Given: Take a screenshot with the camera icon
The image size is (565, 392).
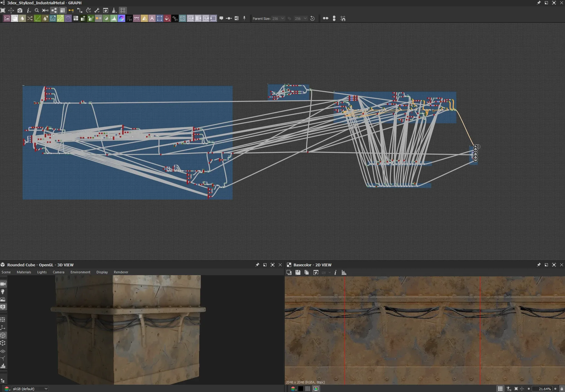Looking at the screenshot, I should tap(20, 10).
